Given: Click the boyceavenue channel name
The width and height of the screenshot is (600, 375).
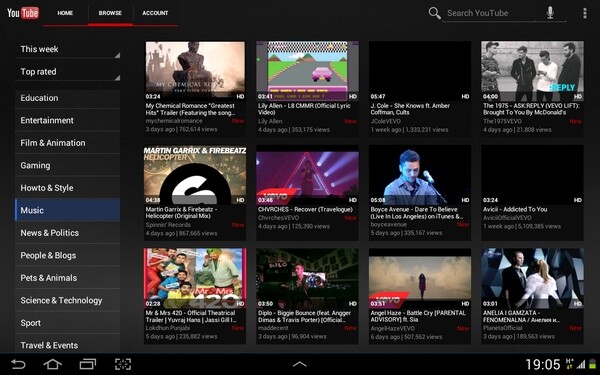Looking at the screenshot, I should 388,225.
